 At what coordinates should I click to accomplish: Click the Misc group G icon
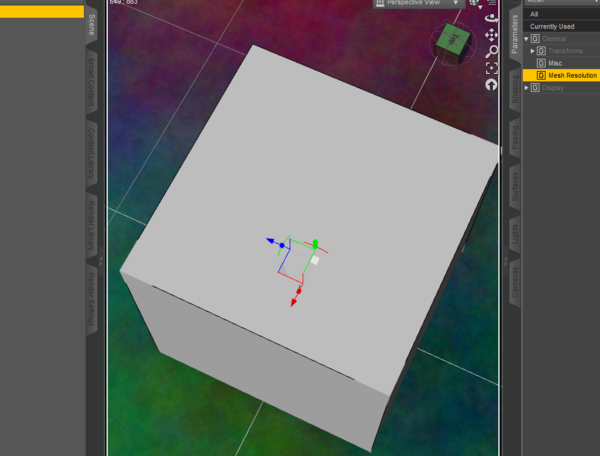coord(541,63)
